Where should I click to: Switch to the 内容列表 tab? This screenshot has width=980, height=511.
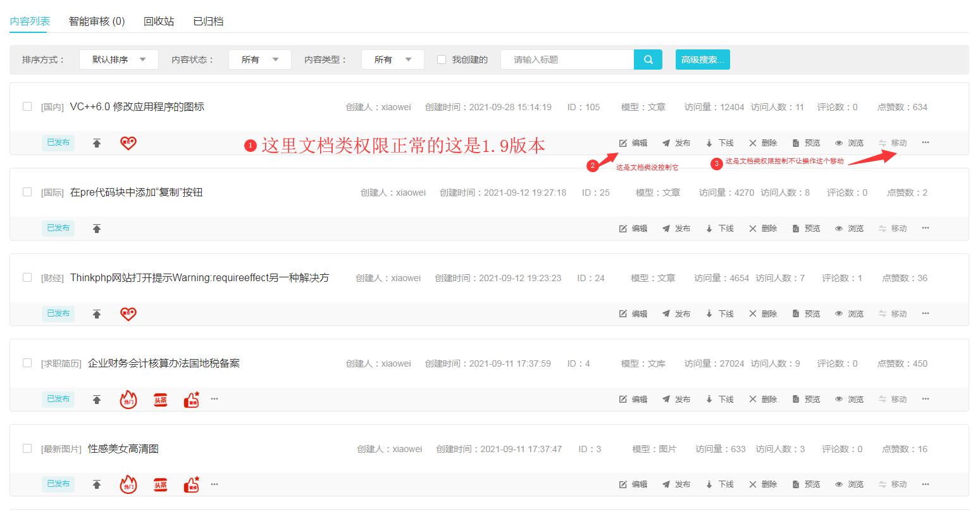point(30,22)
